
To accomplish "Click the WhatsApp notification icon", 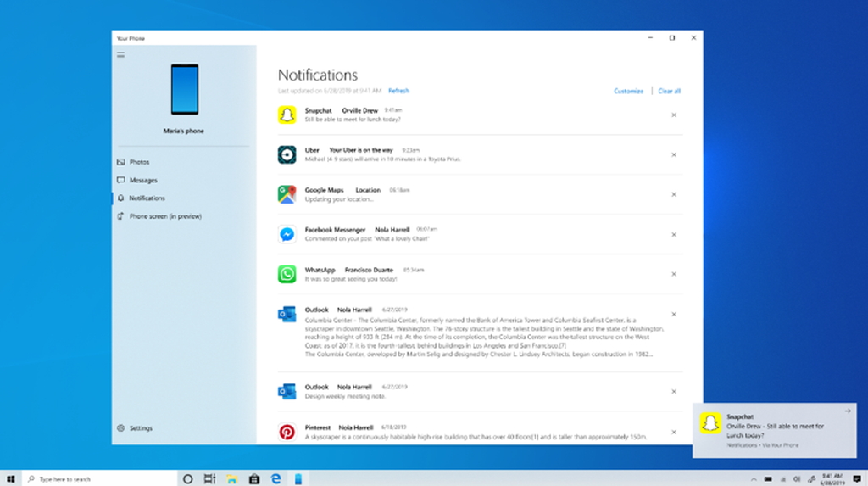I will tap(287, 274).
